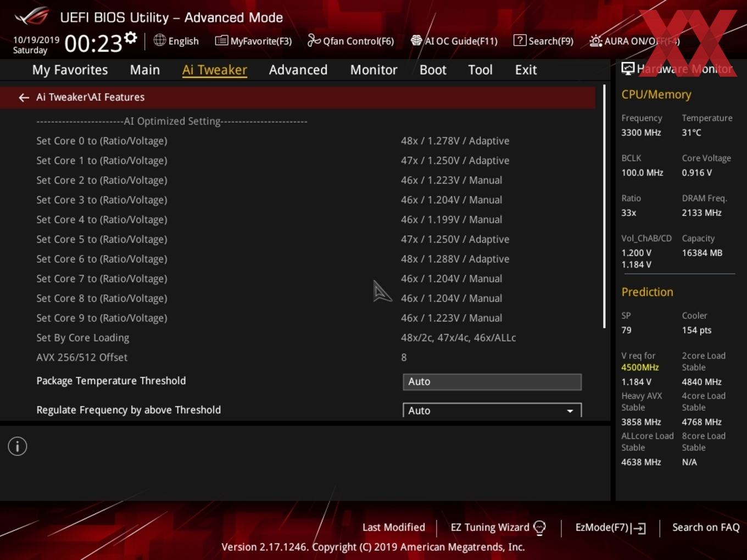The width and height of the screenshot is (747, 560).
Task: Switch to the Monitor tab
Action: (374, 70)
